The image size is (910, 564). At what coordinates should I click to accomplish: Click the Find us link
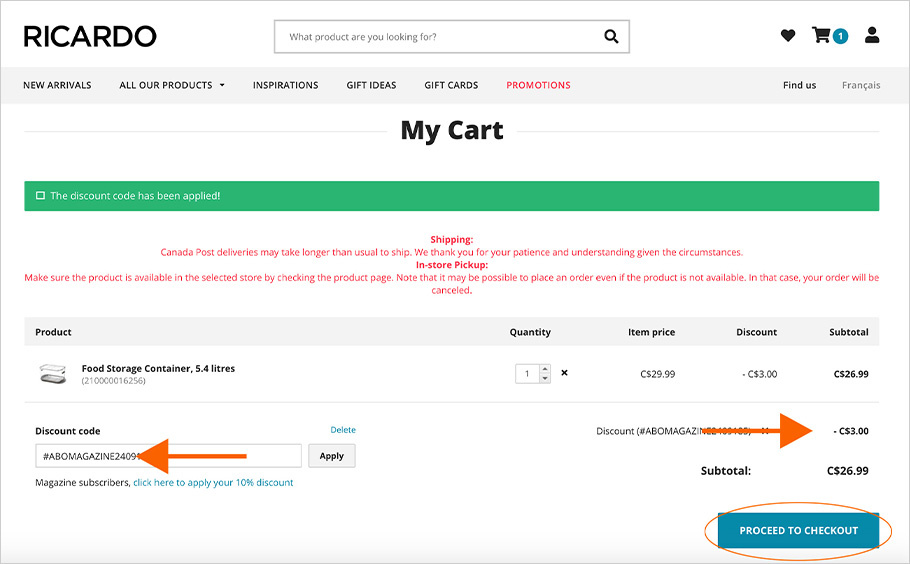click(799, 85)
